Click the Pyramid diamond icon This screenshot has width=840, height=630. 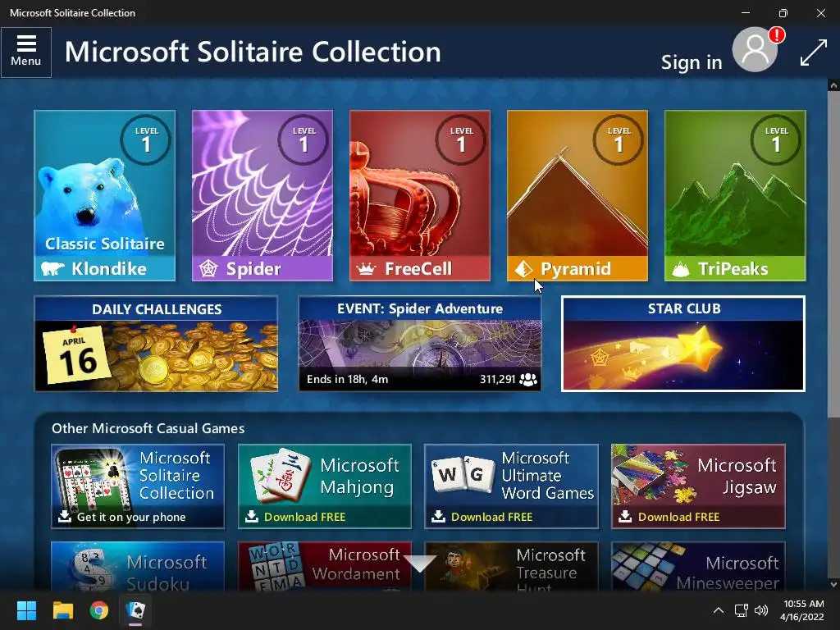click(523, 268)
